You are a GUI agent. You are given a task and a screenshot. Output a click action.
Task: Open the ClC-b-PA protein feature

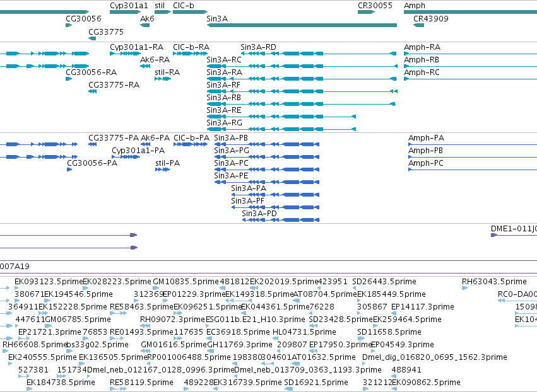[x=191, y=144]
